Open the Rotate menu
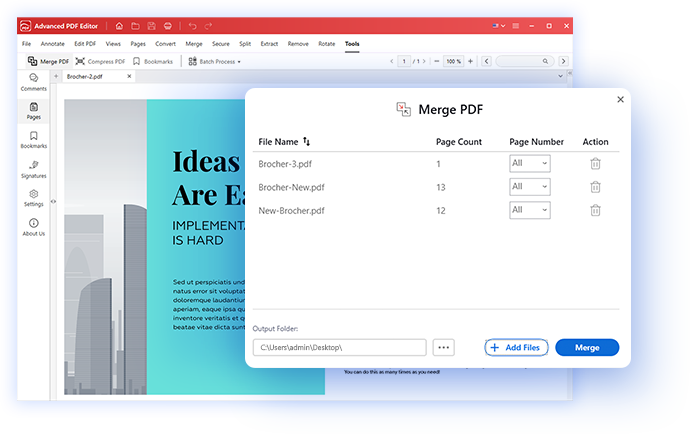The image size is (690, 434). (x=327, y=44)
